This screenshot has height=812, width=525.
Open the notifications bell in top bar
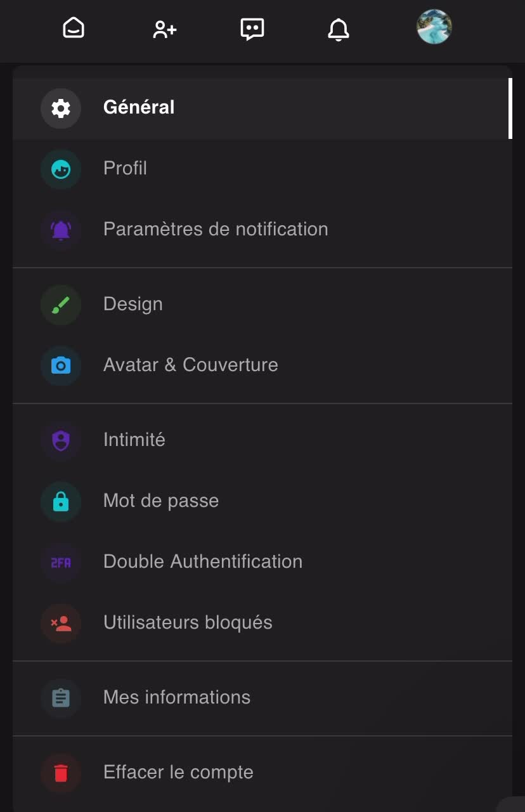[339, 29]
